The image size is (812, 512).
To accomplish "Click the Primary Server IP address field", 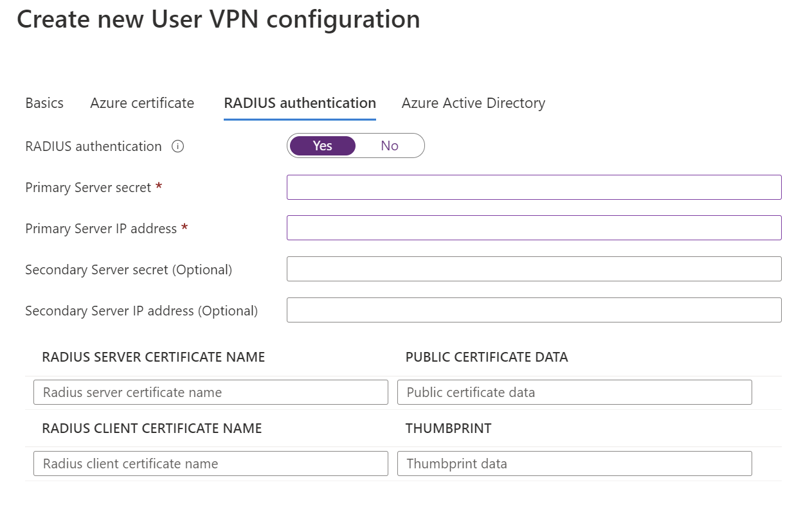I will point(534,227).
